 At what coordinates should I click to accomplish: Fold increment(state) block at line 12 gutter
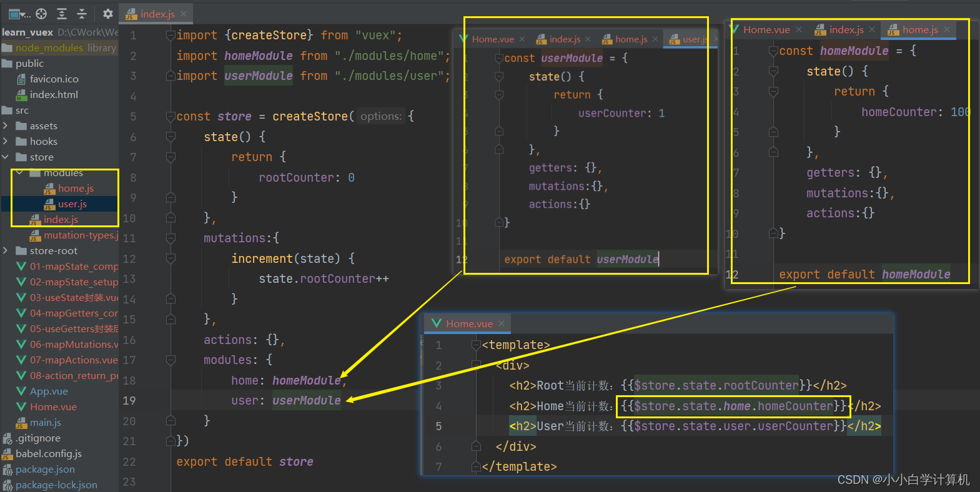[x=171, y=258]
